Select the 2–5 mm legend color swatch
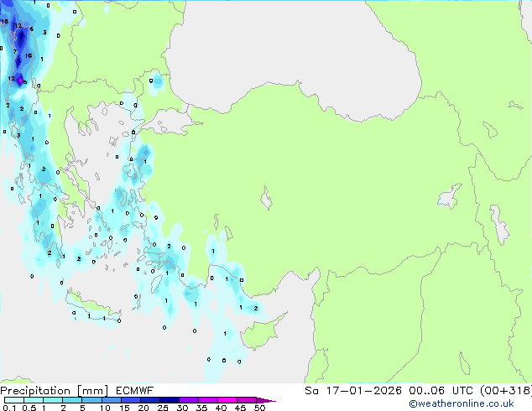 [x=72, y=400]
